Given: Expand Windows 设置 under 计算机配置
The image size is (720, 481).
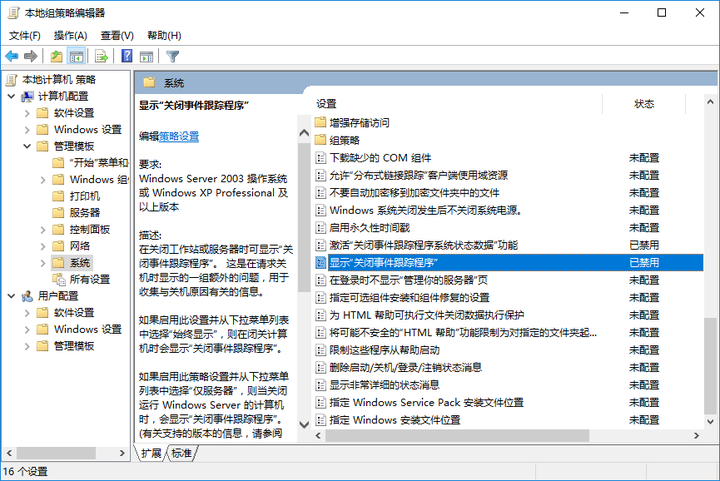Looking at the screenshot, I should (27, 129).
